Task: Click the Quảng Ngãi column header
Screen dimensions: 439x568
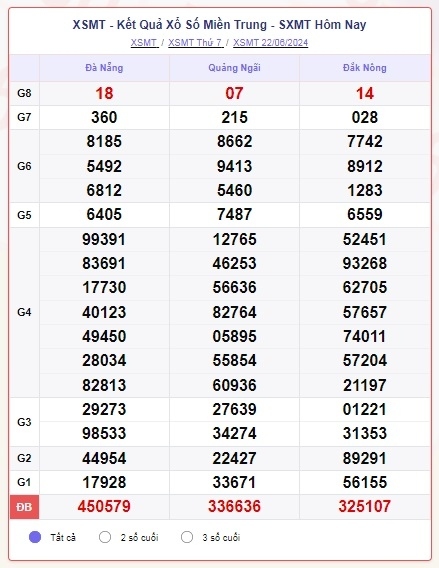Action: tap(234, 68)
